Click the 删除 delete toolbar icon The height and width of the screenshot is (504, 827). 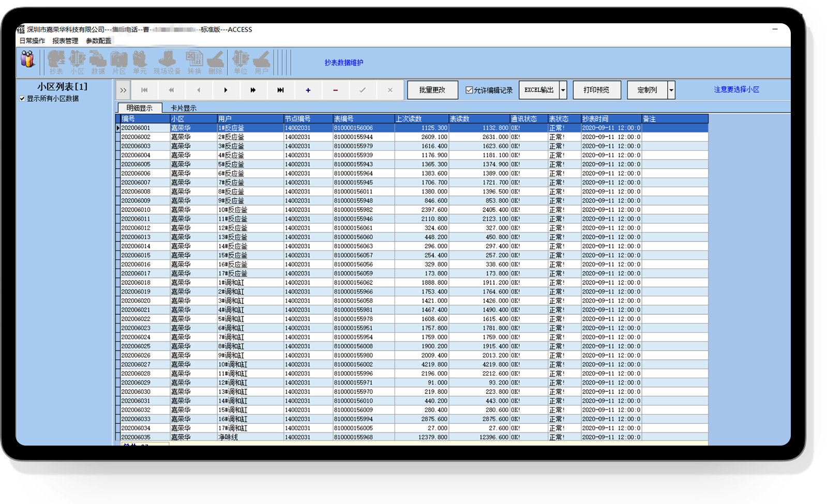tap(215, 63)
